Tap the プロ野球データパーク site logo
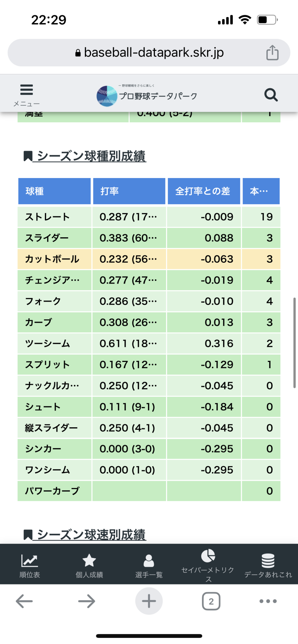 point(147,96)
